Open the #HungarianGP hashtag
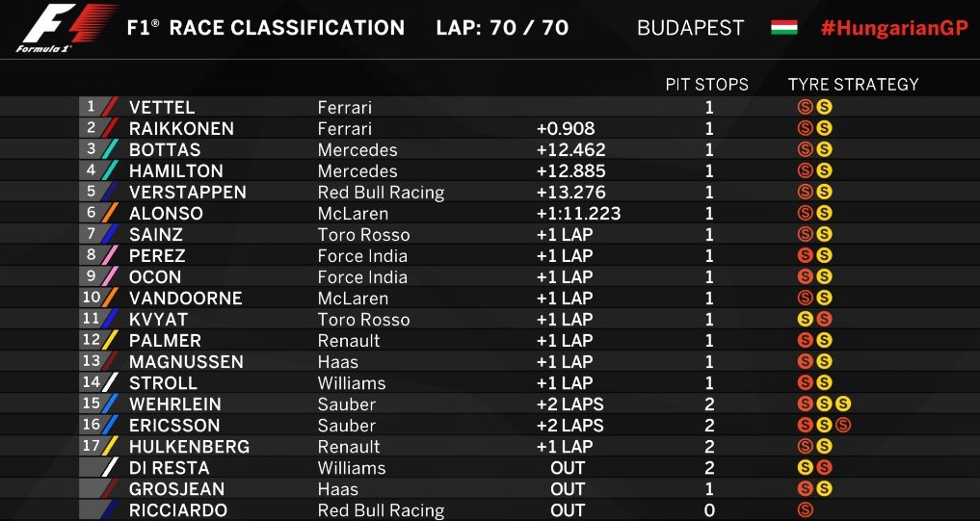This screenshot has height=521, width=980. (893, 27)
